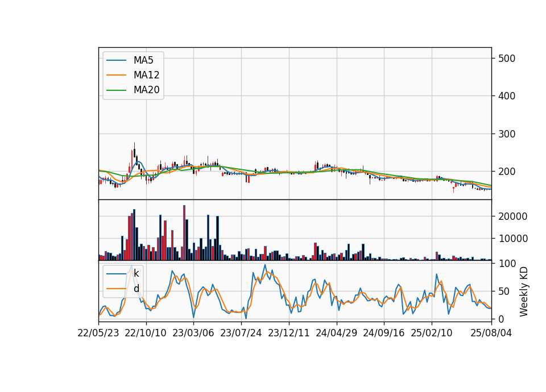
Task: Click the 500 price axis label
Action: pyautogui.click(x=507, y=59)
